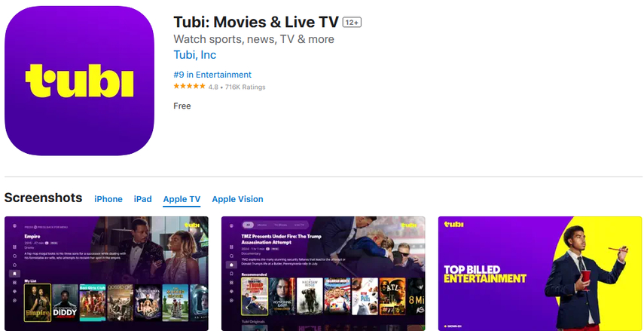The width and height of the screenshot is (644, 331).
Task: Click the Tubi logo in Empire screenshot
Action: (x=192, y=225)
